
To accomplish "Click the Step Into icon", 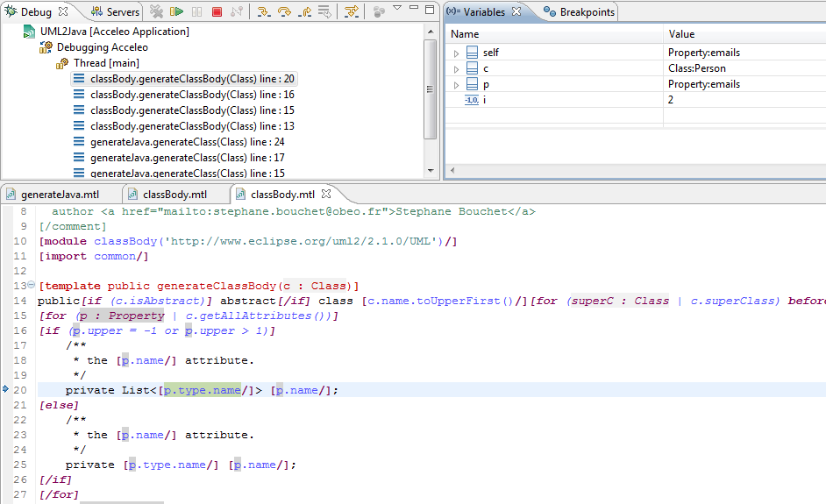I will point(263,11).
